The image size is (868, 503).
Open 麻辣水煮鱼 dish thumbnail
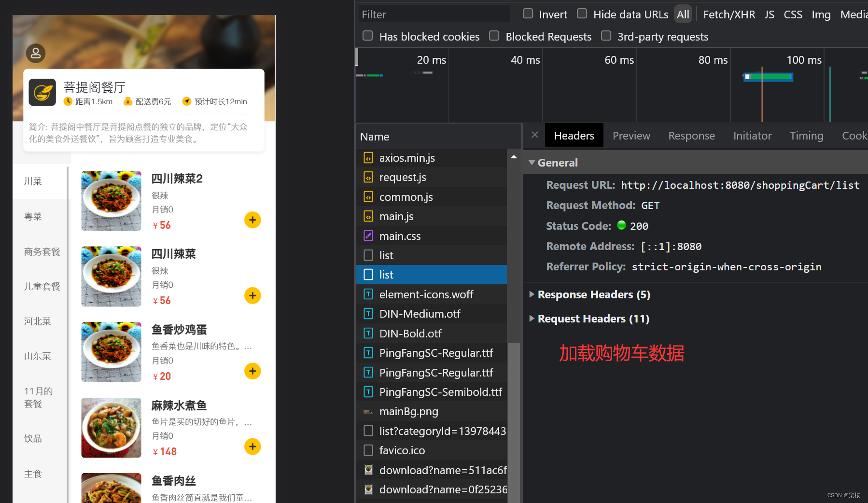[x=112, y=428]
